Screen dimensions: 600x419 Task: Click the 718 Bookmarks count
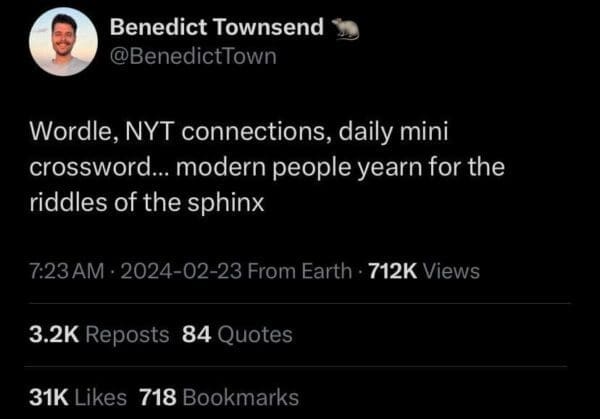click(x=219, y=397)
